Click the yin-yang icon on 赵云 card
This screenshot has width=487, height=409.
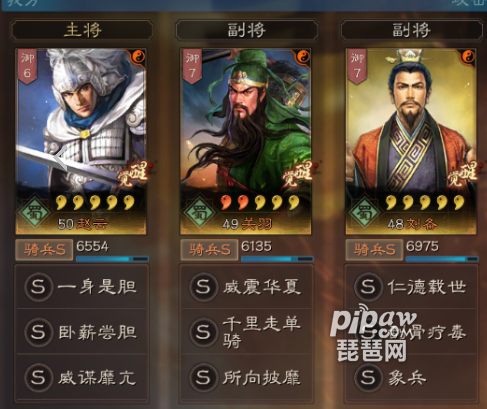138,57
